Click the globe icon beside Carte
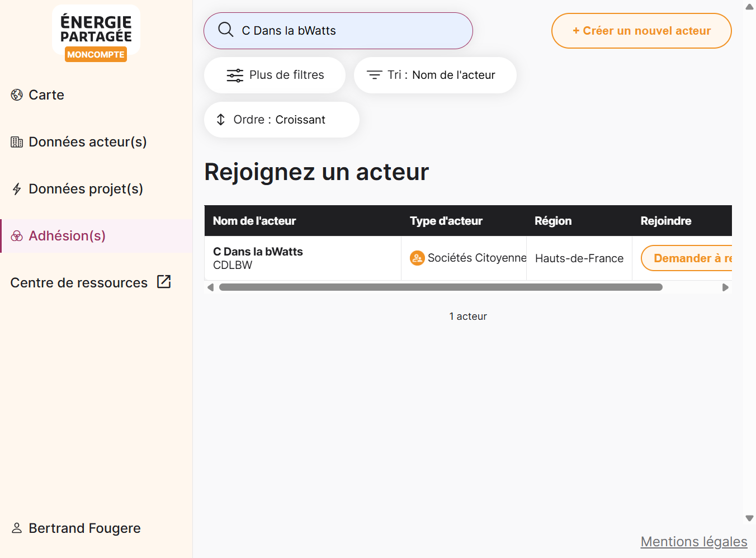Viewport: 756px width, 558px height. [17, 95]
